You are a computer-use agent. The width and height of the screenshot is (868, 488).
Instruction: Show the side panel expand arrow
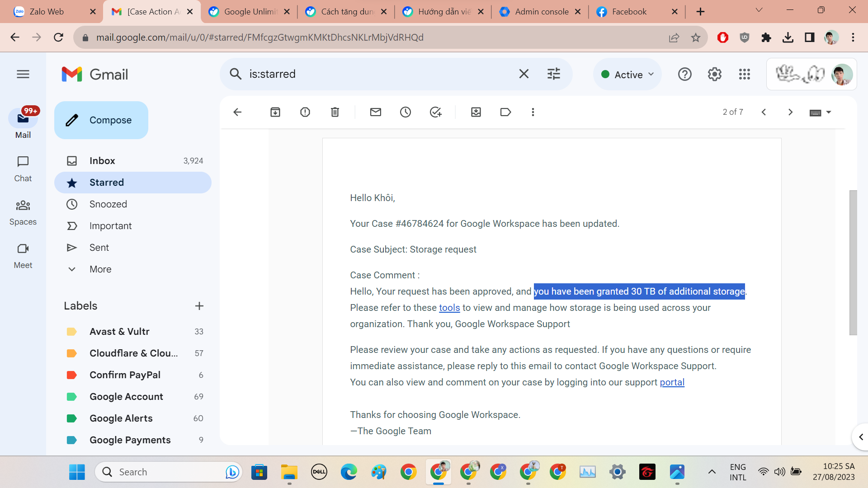point(861,437)
